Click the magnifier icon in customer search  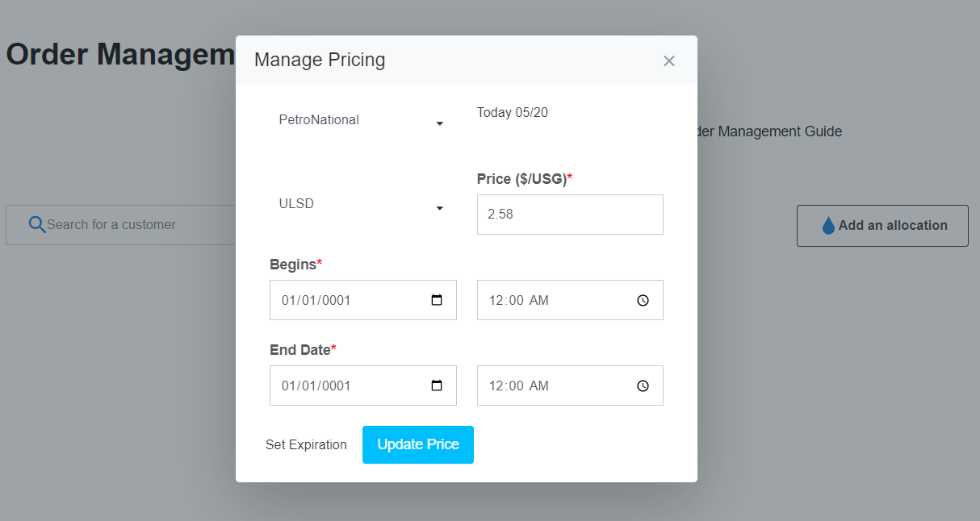click(x=37, y=223)
